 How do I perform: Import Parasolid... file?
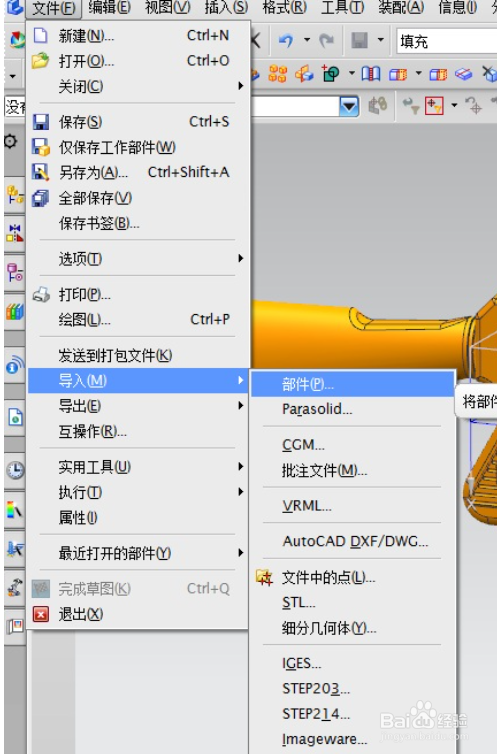353,409
